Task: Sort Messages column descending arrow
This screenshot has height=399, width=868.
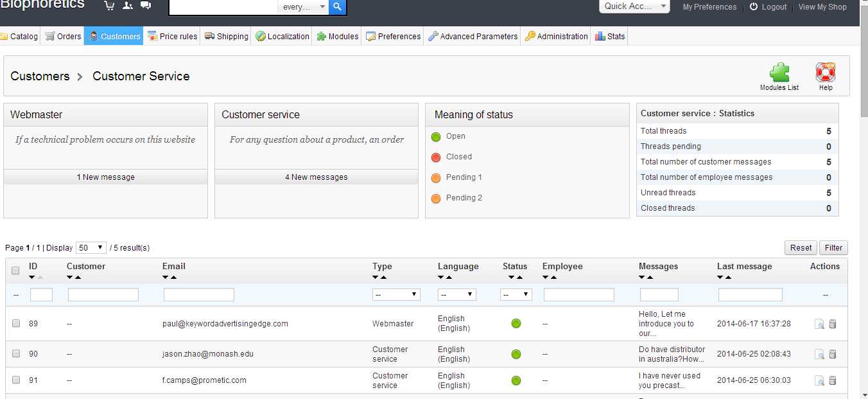Action: [x=642, y=278]
